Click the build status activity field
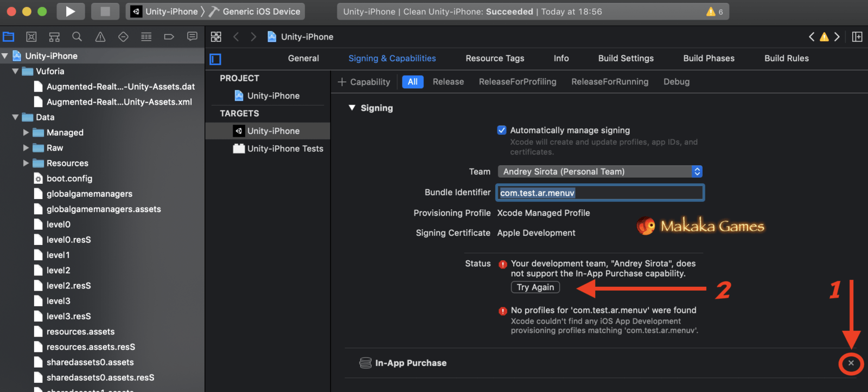 [x=533, y=11]
